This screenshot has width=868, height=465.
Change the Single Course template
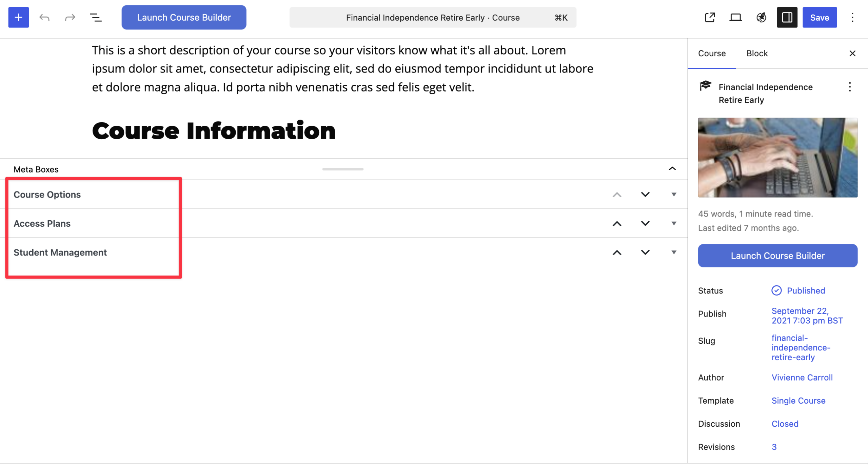[x=798, y=400]
